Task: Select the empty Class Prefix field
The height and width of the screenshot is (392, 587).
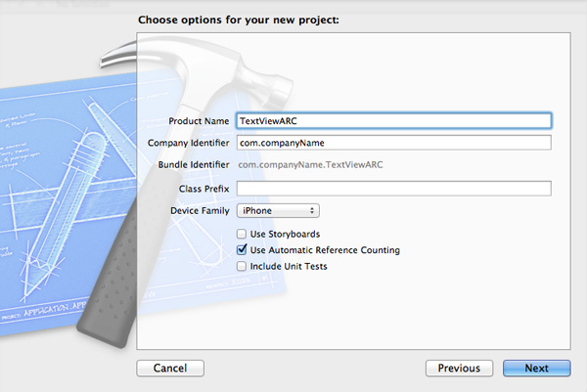Action: click(394, 188)
